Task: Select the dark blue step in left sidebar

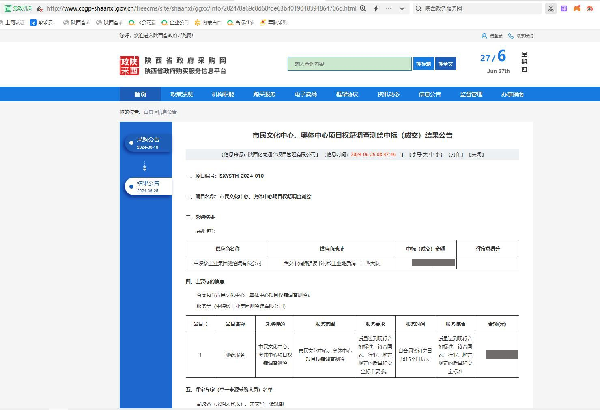Action: 147,142
